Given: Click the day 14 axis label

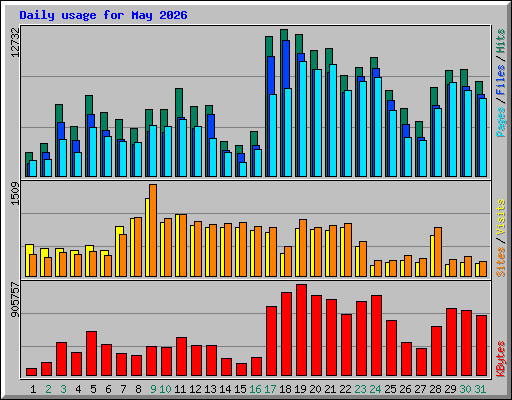Looking at the screenshot, I should coord(225,389).
